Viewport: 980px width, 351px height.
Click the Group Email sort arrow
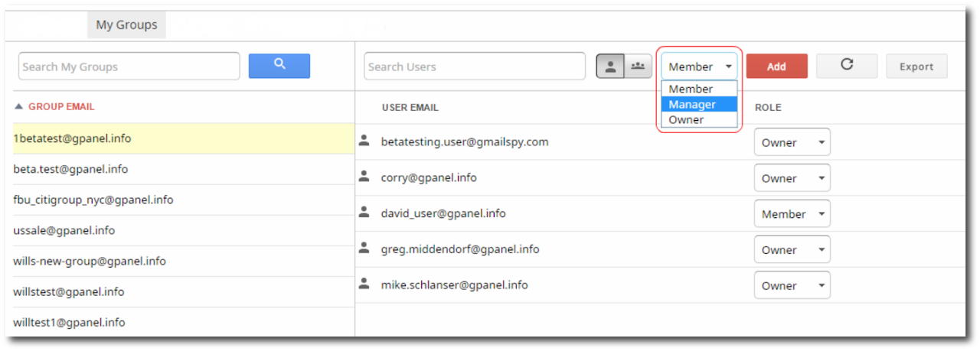pyautogui.click(x=19, y=107)
